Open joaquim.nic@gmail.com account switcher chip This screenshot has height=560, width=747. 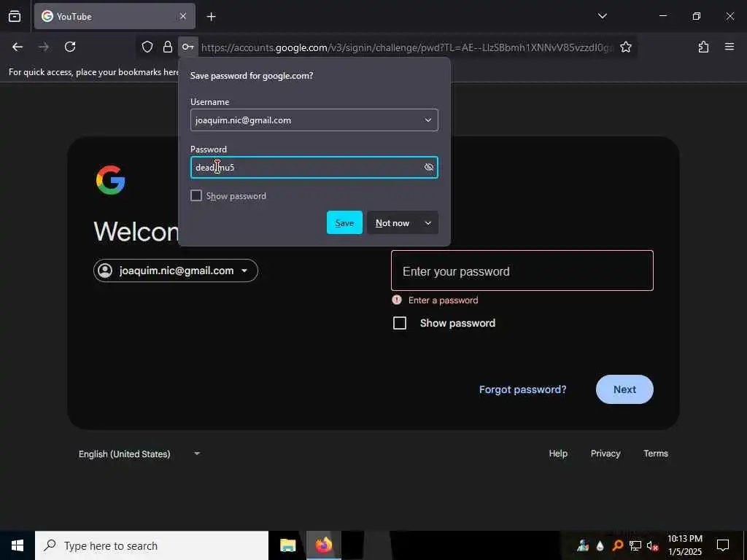[x=176, y=271]
